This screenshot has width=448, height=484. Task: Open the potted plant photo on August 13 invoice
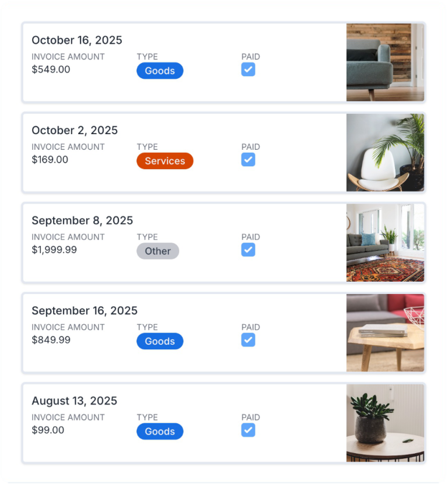(385, 422)
